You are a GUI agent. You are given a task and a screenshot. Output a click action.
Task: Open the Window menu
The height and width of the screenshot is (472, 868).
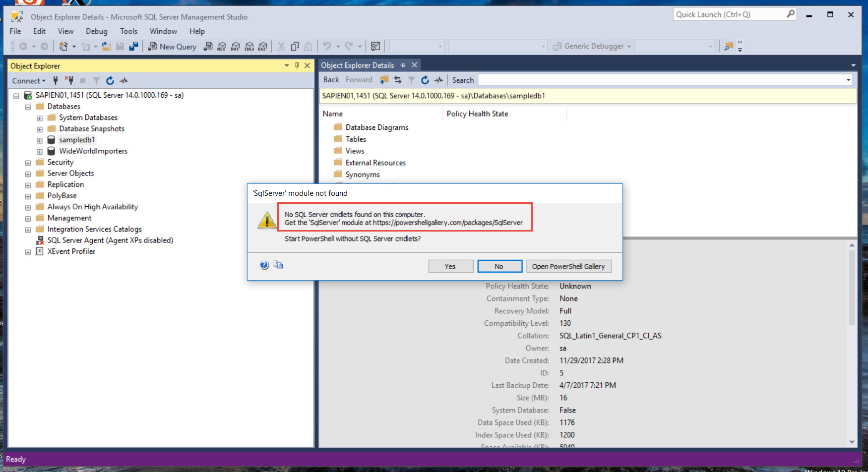coord(163,31)
